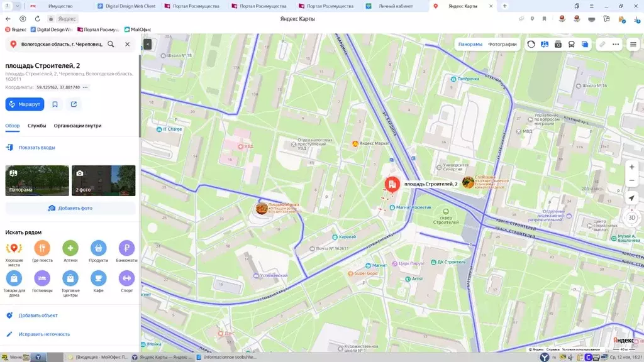Click the geolocation arrow icon
The image size is (644, 362).
(x=631, y=199)
